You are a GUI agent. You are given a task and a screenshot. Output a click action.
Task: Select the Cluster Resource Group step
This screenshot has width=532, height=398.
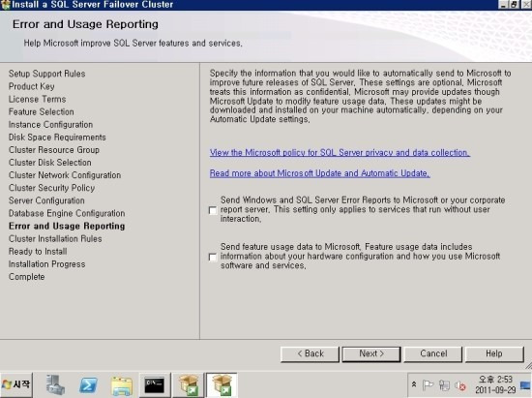click(54, 150)
